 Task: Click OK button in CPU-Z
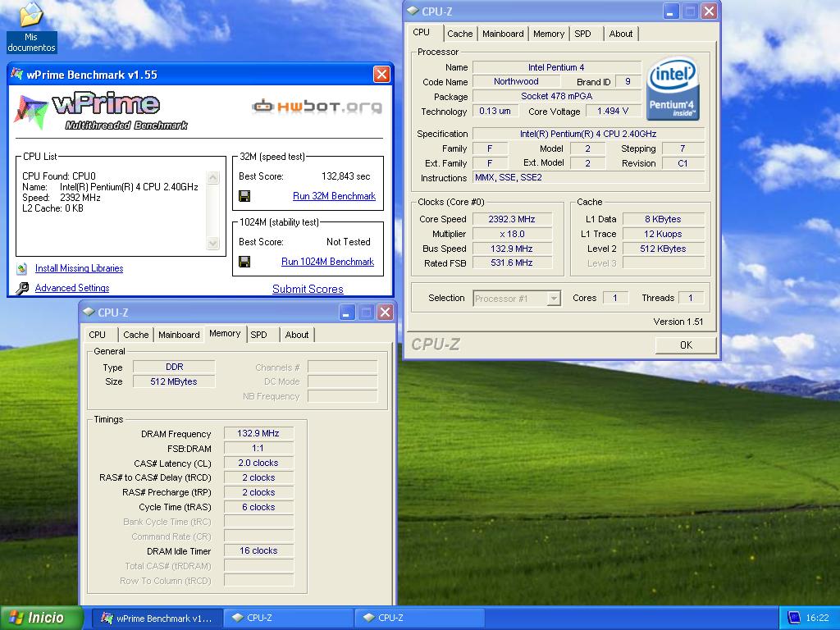(x=686, y=345)
